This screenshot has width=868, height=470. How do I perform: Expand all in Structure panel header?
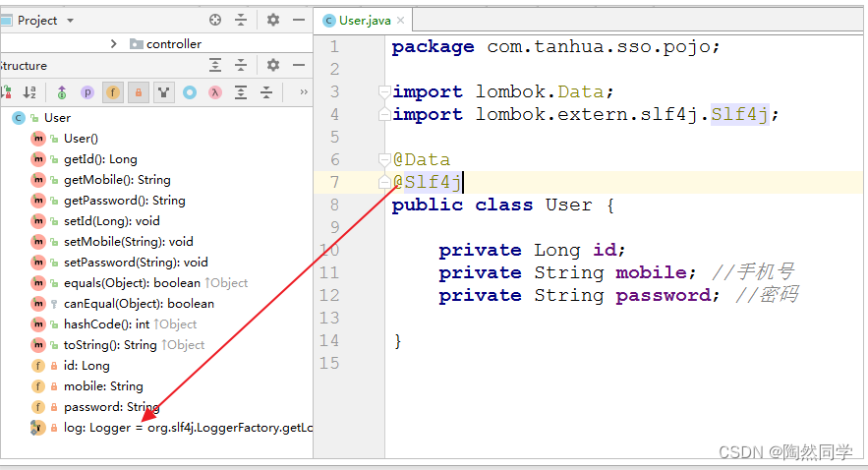[x=215, y=65]
